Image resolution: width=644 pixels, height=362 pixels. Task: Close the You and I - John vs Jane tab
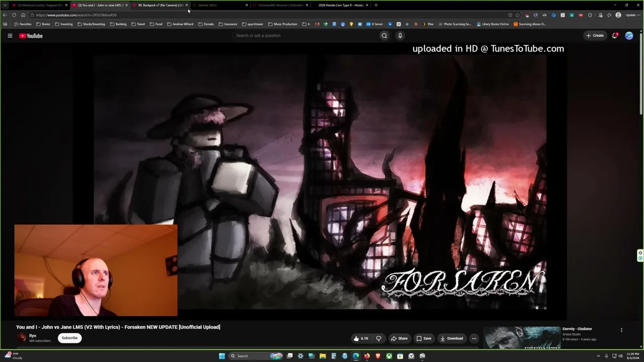pyautogui.click(x=126, y=5)
